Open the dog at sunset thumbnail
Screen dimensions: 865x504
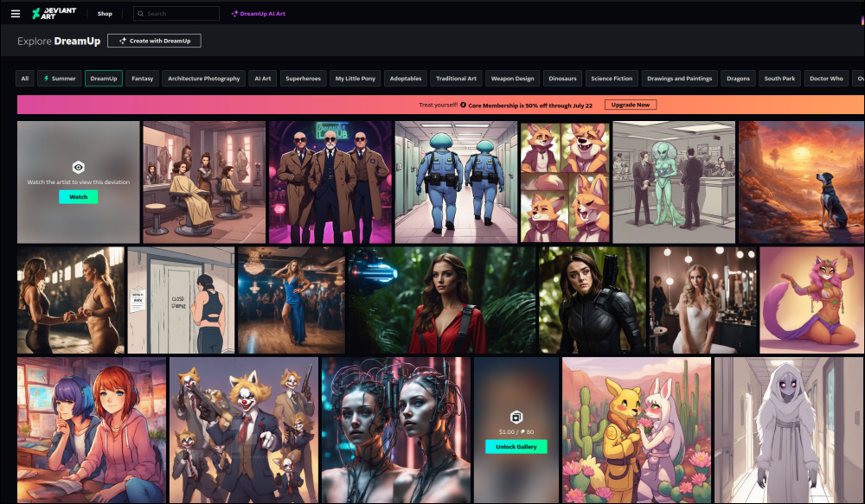pos(802,182)
